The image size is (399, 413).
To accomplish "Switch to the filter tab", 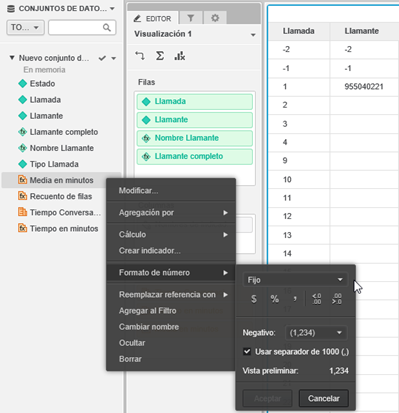I will point(191,18).
